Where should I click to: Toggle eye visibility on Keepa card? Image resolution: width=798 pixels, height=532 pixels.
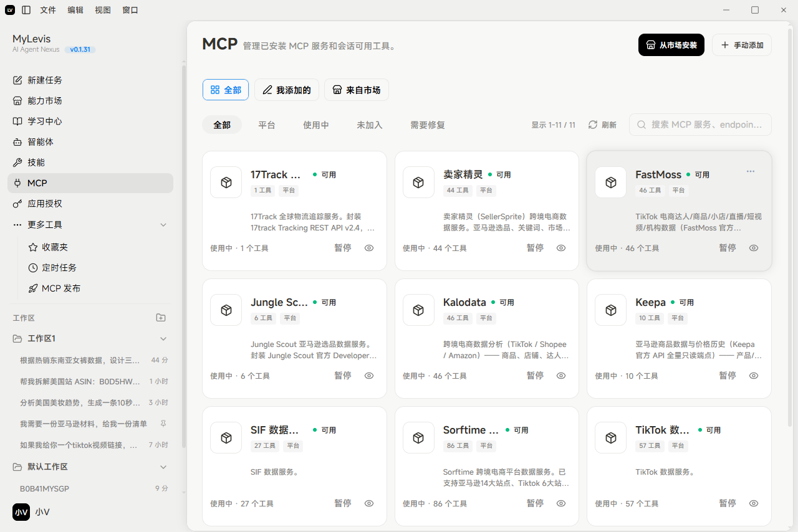(754, 376)
